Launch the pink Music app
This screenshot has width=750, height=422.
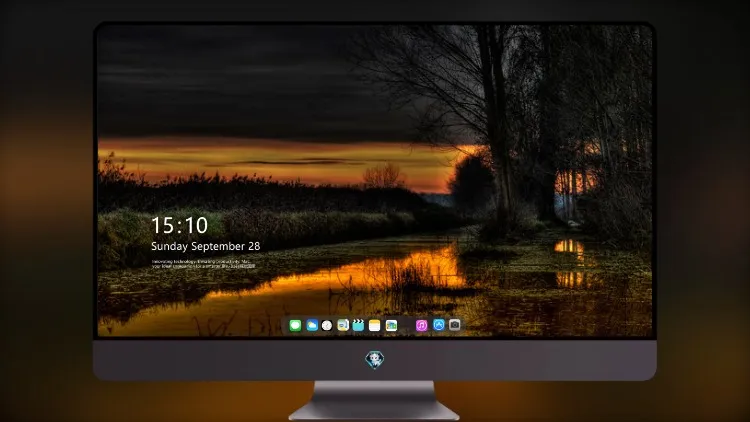(x=421, y=326)
